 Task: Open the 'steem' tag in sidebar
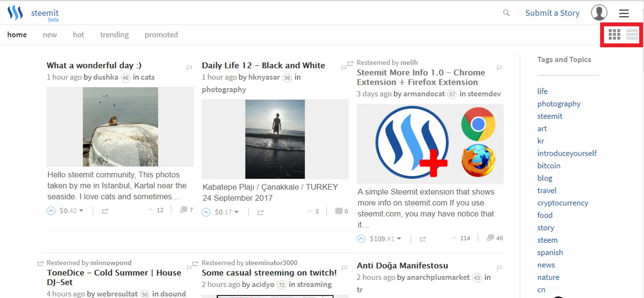pyautogui.click(x=547, y=240)
